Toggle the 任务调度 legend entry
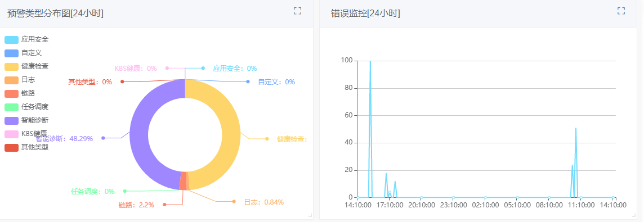 [26, 107]
